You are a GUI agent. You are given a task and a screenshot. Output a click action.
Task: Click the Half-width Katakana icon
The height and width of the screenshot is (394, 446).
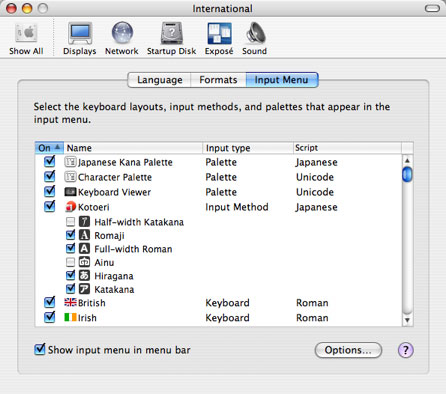[x=84, y=222]
